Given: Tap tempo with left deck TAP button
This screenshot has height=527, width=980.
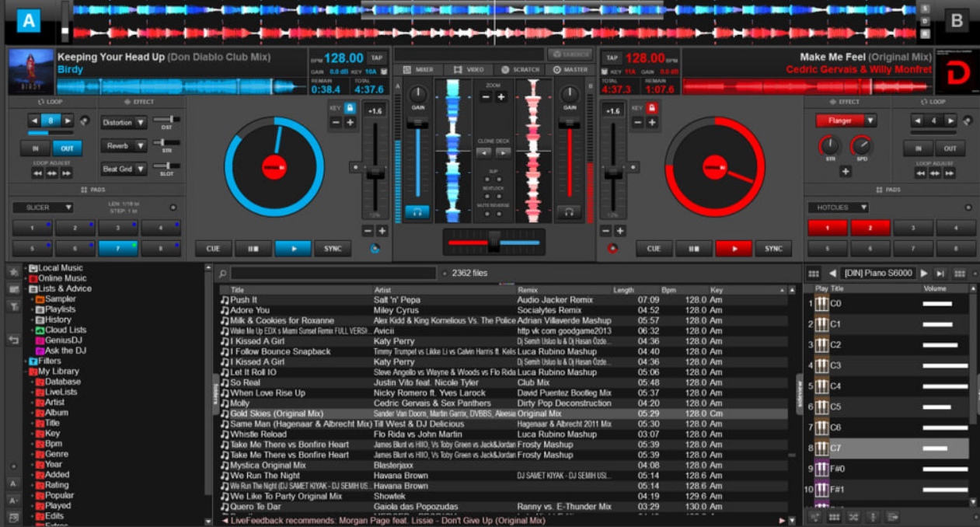Looking at the screenshot, I should point(377,58).
